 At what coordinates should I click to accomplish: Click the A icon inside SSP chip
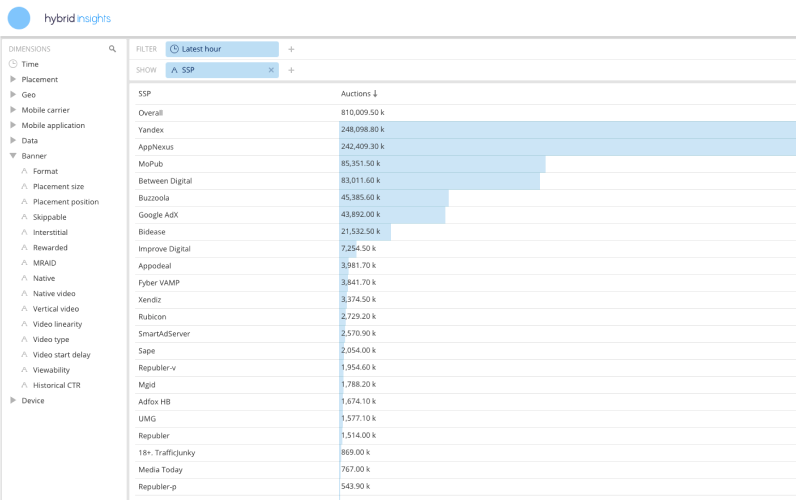click(x=174, y=70)
